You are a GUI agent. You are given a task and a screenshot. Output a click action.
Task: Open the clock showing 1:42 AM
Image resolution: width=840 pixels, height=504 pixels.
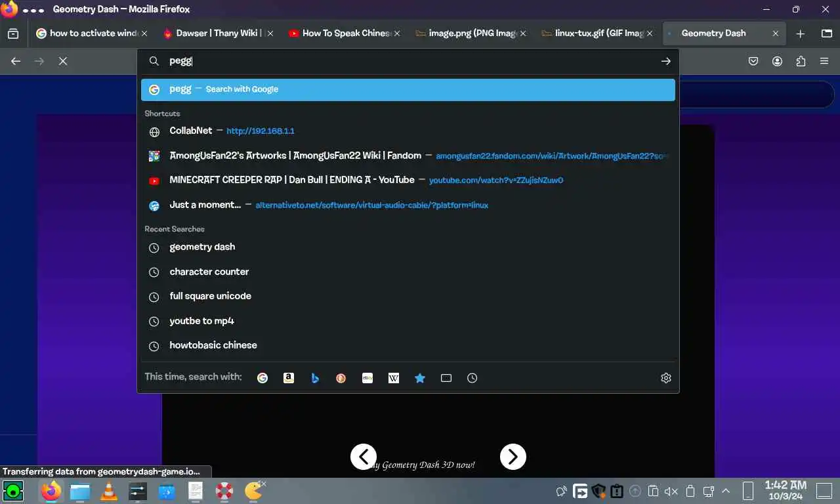pyautogui.click(x=785, y=491)
